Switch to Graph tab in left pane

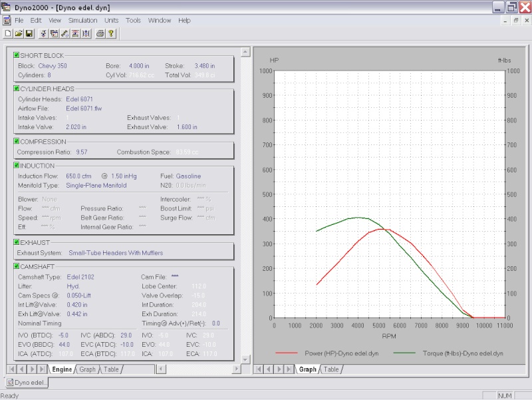87,369
